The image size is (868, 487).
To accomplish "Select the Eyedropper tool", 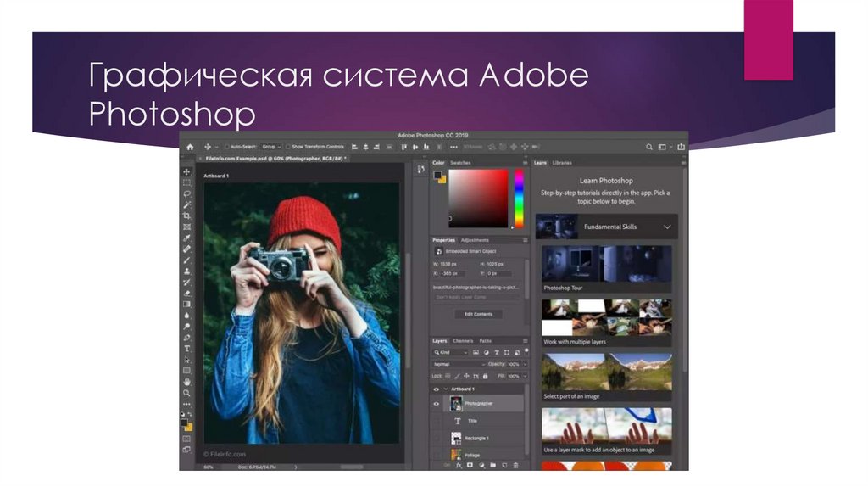I will 187,238.
